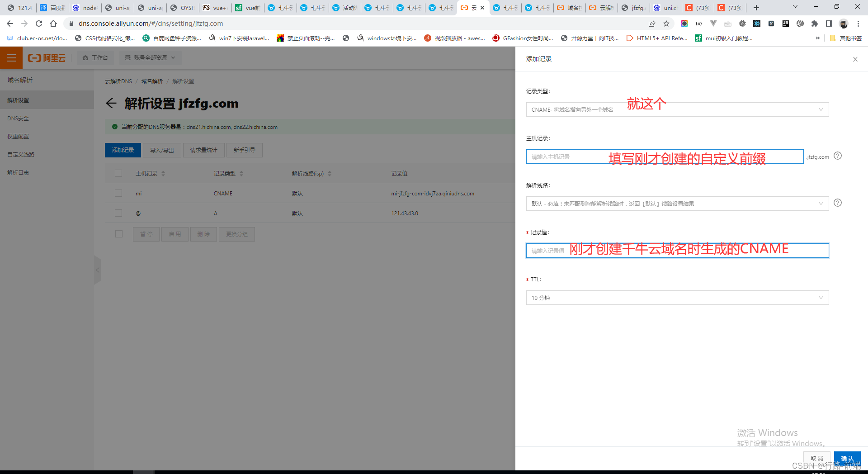Open 权重配置 in the sidebar

[x=47, y=136]
